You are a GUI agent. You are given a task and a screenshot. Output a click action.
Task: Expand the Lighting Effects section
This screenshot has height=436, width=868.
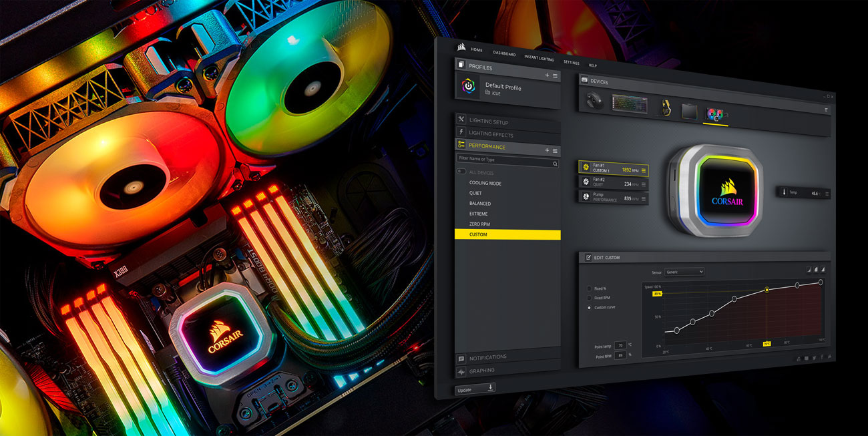coord(507,134)
